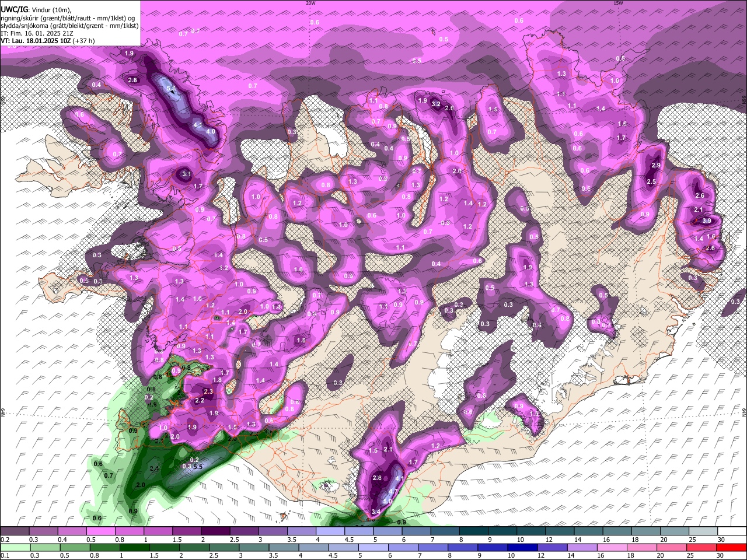Click the darkest green 1–1.5 swatch in lower legend
This screenshot has height=560, width=747.
[135, 547]
